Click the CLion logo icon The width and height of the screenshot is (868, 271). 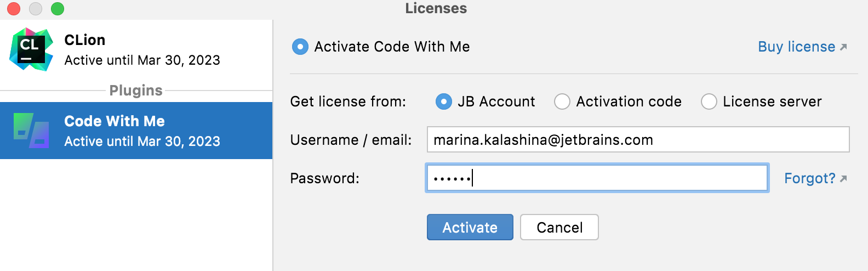click(x=31, y=49)
